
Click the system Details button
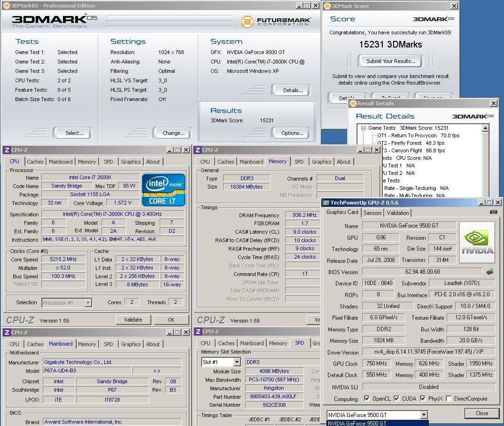292,90
